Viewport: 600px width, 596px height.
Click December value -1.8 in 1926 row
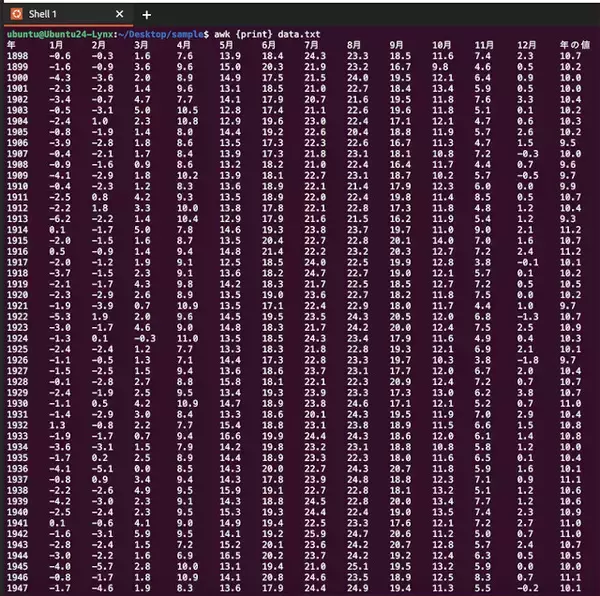pyautogui.click(x=528, y=360)
